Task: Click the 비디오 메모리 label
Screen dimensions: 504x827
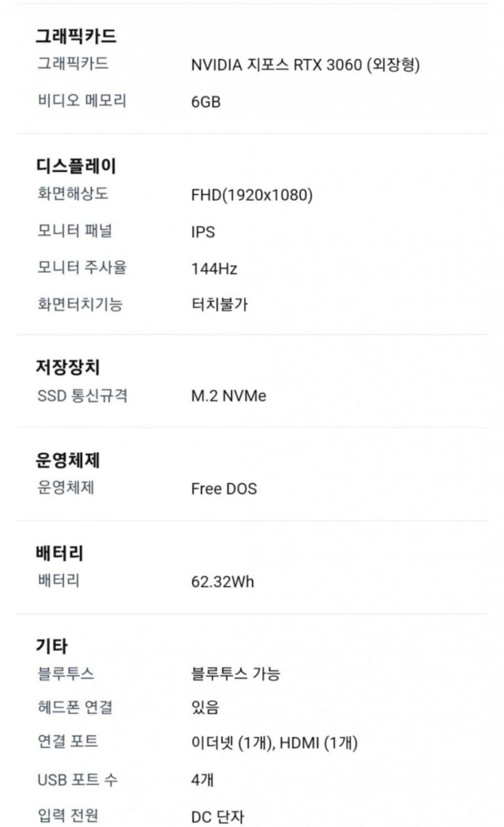Action: pos(82,101)
